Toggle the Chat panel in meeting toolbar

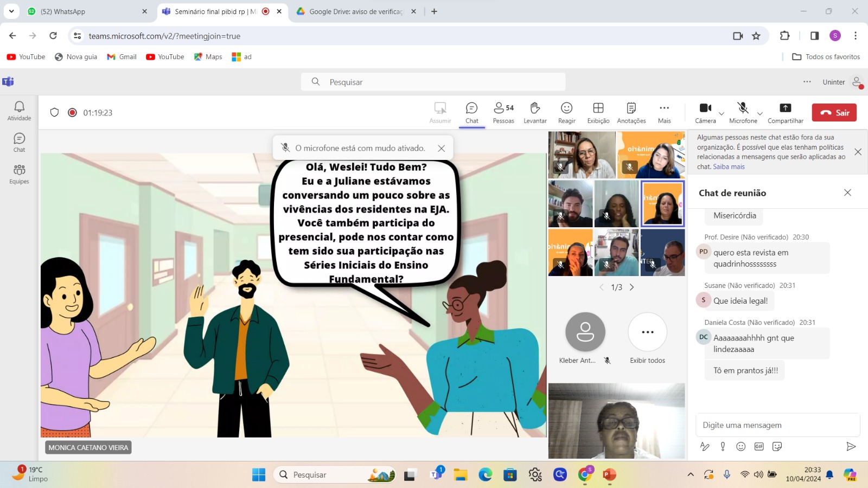click(471, 112)
